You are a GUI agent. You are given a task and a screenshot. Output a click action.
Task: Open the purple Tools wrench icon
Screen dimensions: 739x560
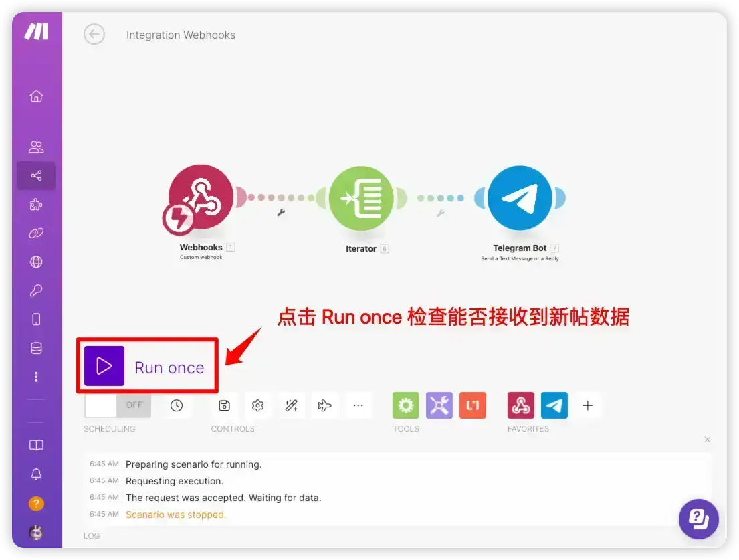tap(439, 405)
